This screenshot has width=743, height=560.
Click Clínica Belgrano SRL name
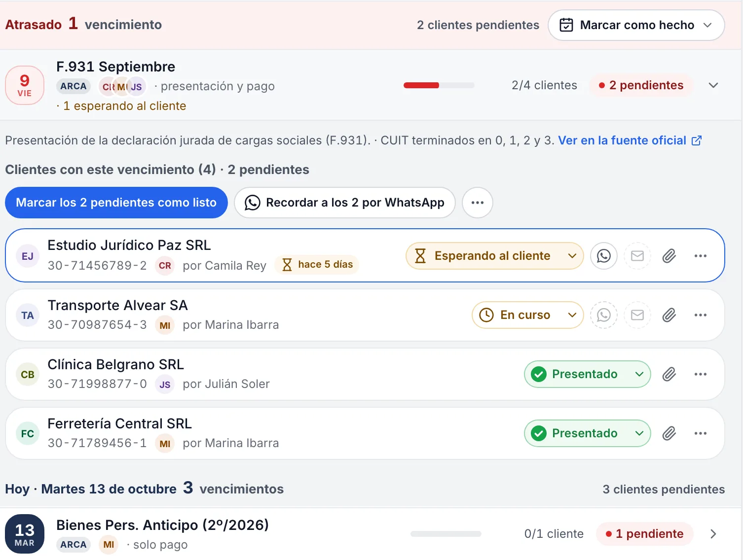click(115, 364)
